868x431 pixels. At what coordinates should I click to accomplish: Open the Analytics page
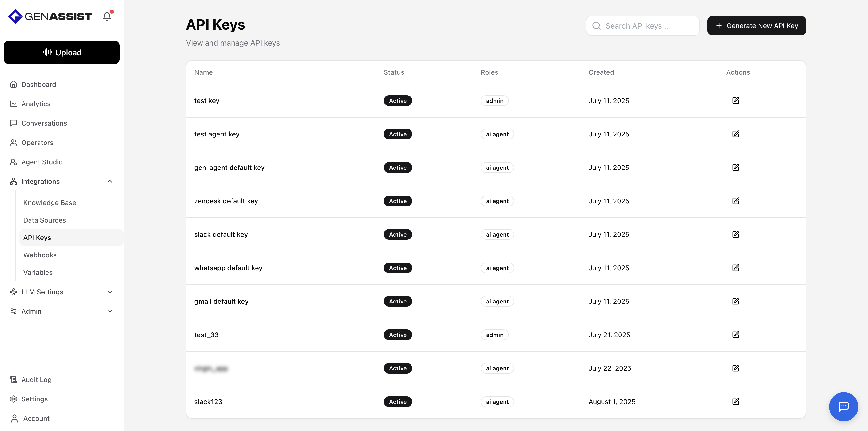click(x=36, y=104)
